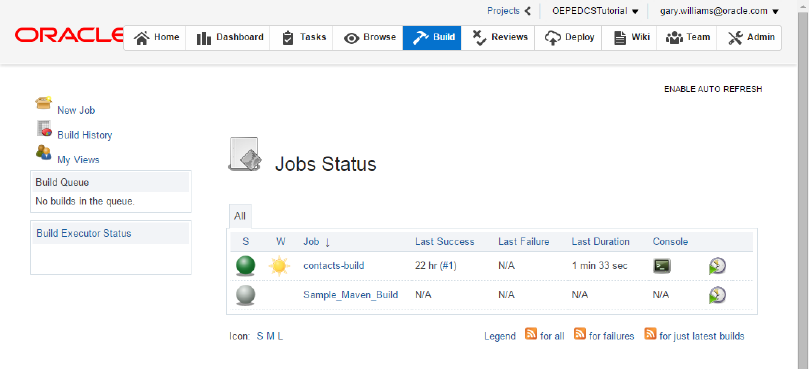Click the My Views people icon
This screenshot has height=369, width=809.
tap(43, 152)
